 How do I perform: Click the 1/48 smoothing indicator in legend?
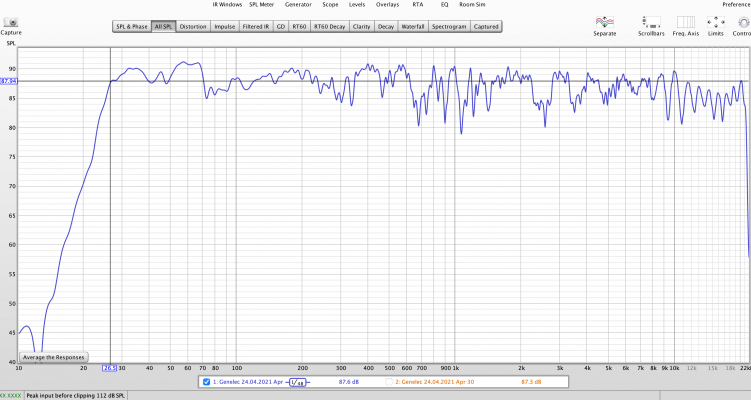297,382
